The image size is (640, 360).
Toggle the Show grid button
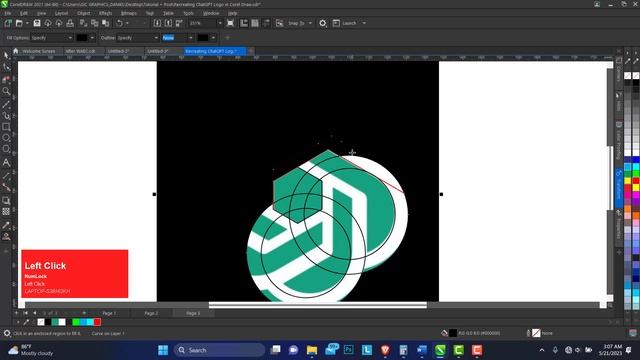click(x=255, y=23)
